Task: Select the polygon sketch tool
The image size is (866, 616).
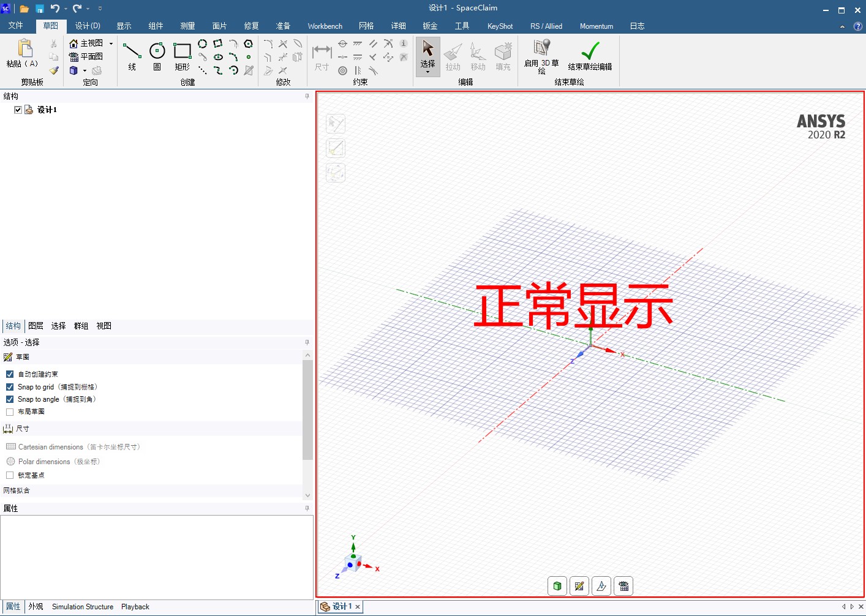Action: [x=249, y=43]
